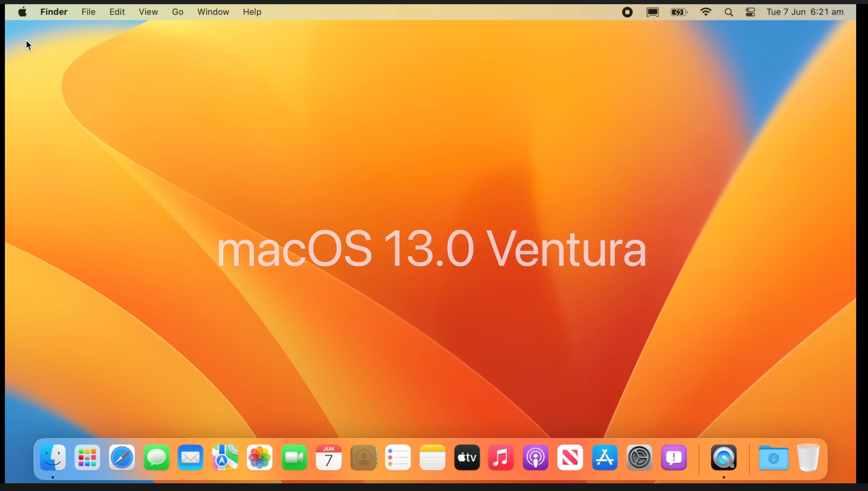Open the View menu
Viewport: 868px width, 491px height.
pos(148,12)
